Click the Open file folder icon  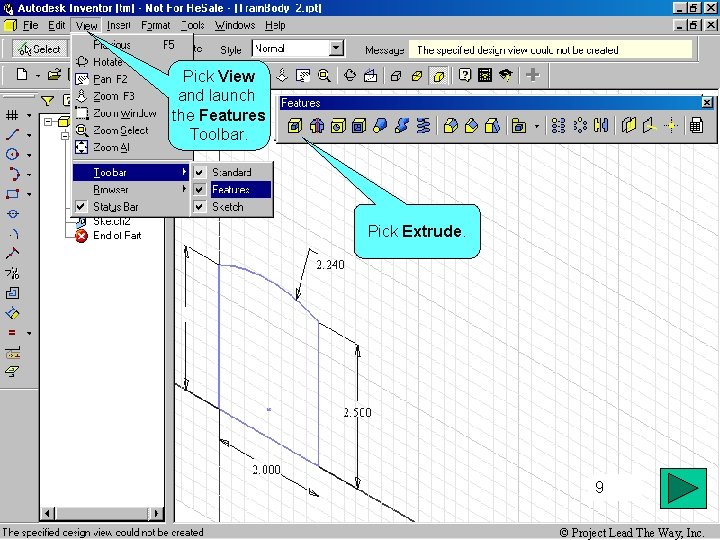(x=54, y=74)
